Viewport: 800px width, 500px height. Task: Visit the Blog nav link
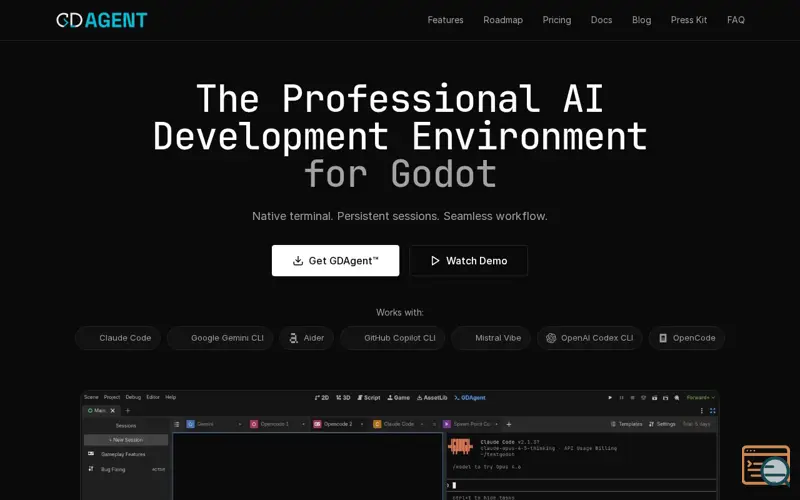click(x=641, y=20)
